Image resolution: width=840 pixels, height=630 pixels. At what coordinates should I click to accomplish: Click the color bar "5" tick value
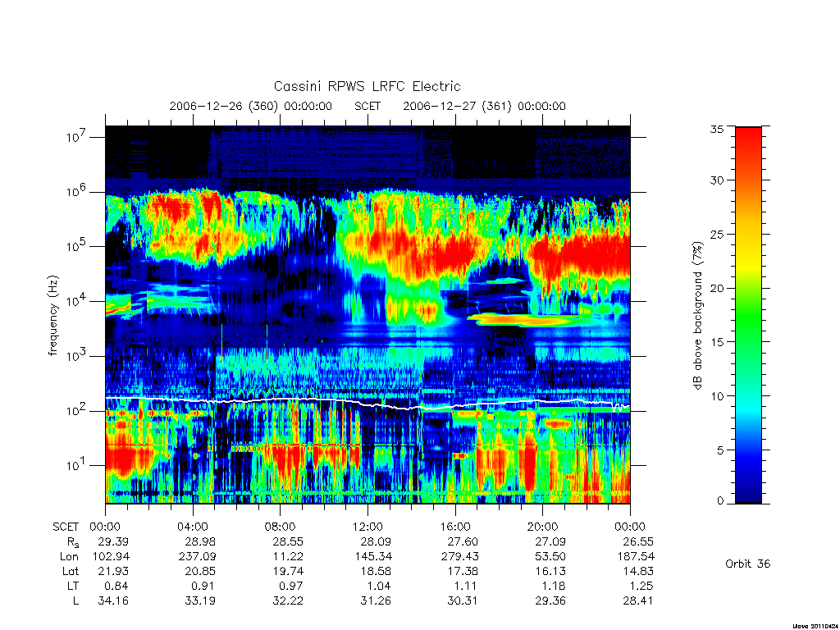click(720, 450)
